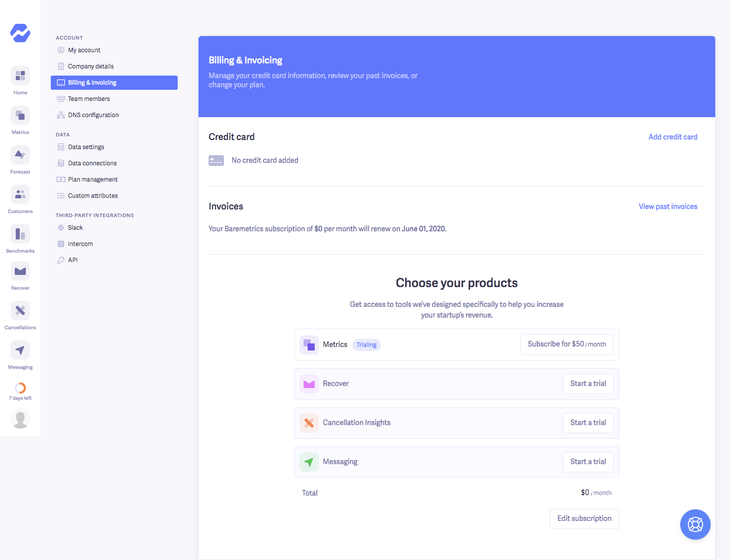Open the Home dashboard icon
Screen dimensions: 731x560
point(20,76)
